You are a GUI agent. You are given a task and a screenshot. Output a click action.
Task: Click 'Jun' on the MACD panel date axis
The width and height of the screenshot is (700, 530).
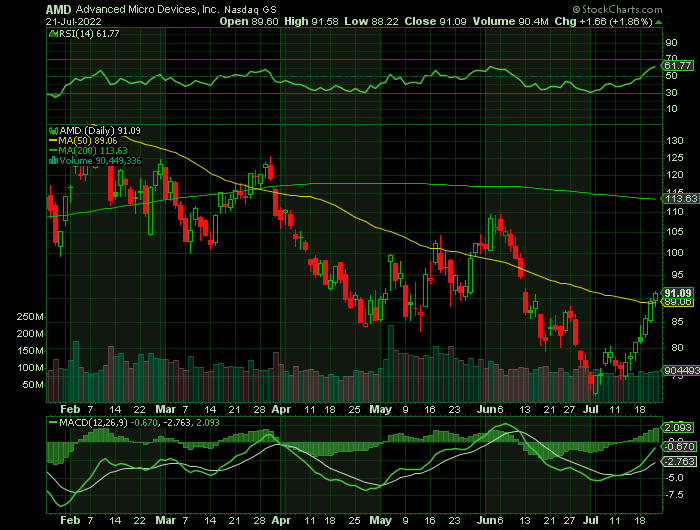487,520
